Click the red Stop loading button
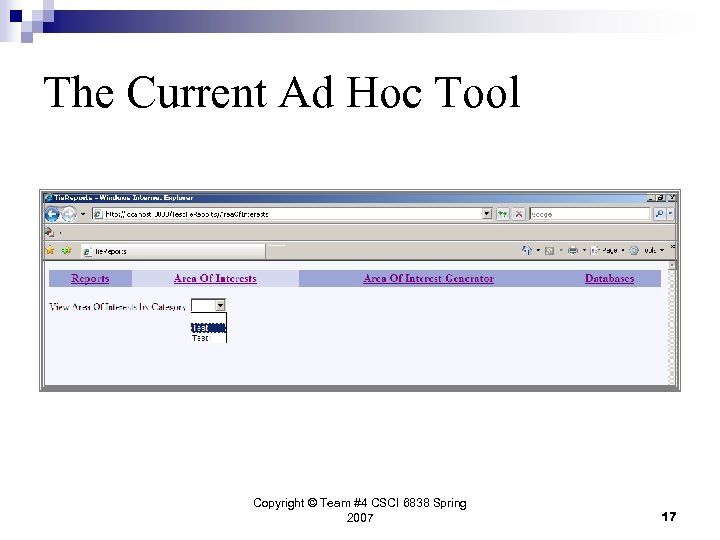 (x=519, y=214)
